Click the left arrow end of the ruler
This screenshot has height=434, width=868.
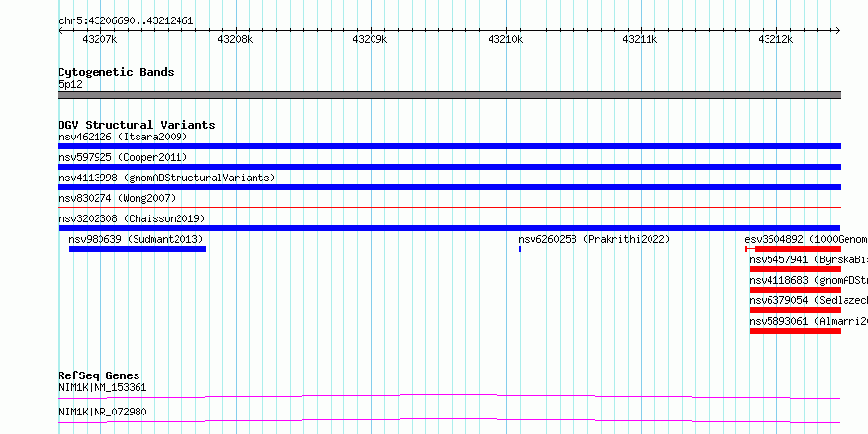tap(60, 31)
